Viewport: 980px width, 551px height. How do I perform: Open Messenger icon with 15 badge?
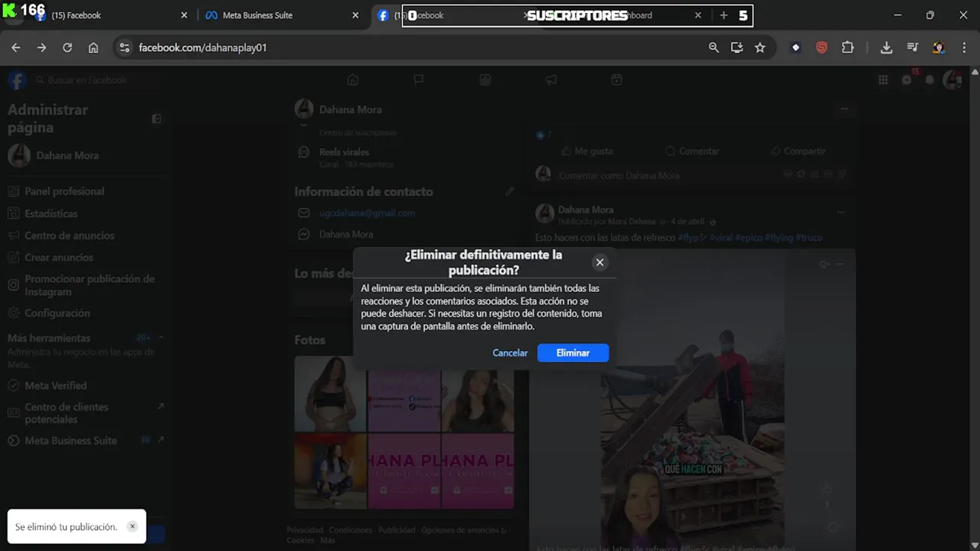pos(907,80)
